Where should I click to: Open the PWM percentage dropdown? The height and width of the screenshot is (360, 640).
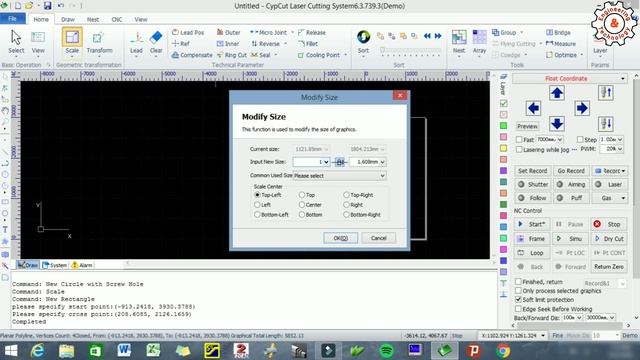(x=620, y=149)
